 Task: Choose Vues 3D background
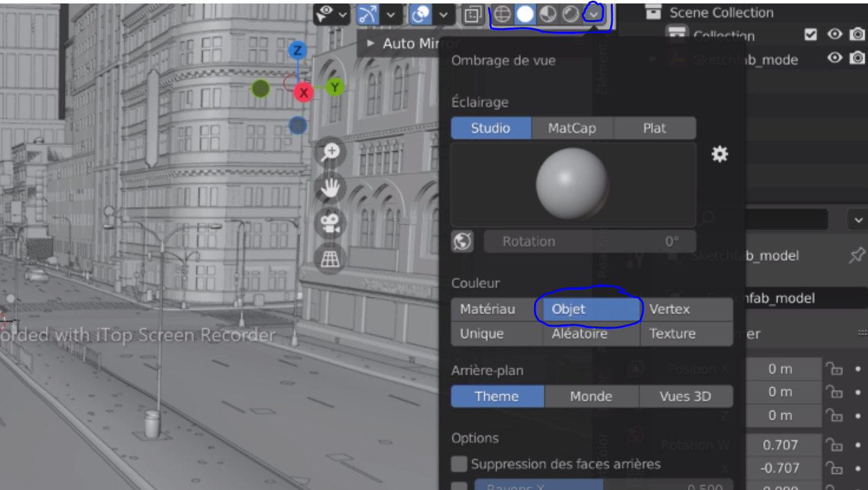coord(685,396)
